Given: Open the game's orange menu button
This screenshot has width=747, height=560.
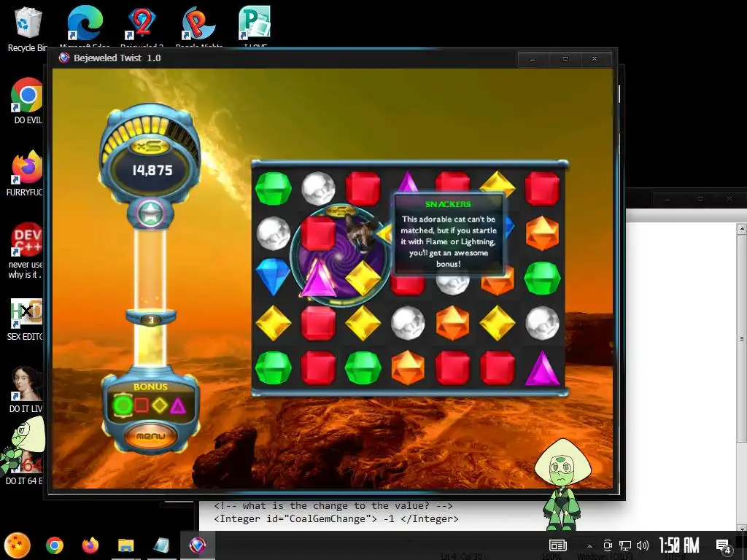Looking at the screenshot, I should 150,436.
